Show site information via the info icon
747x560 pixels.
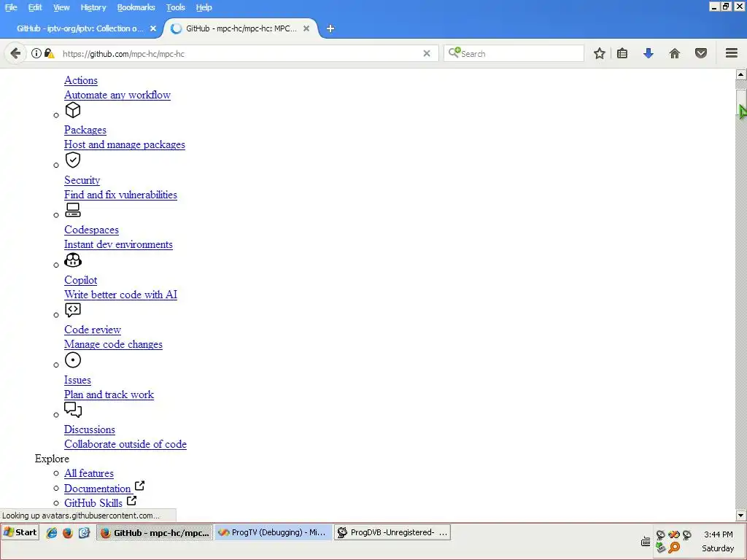pyautogui.click(x=36, y=53)
